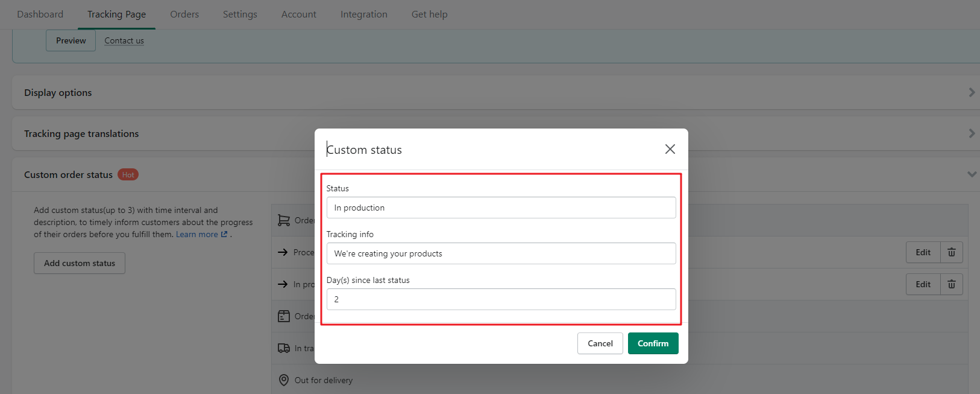The height and width of the screenshot is (394, 980).
Task: Click the Tracking info input field
Action: [501, 253]
